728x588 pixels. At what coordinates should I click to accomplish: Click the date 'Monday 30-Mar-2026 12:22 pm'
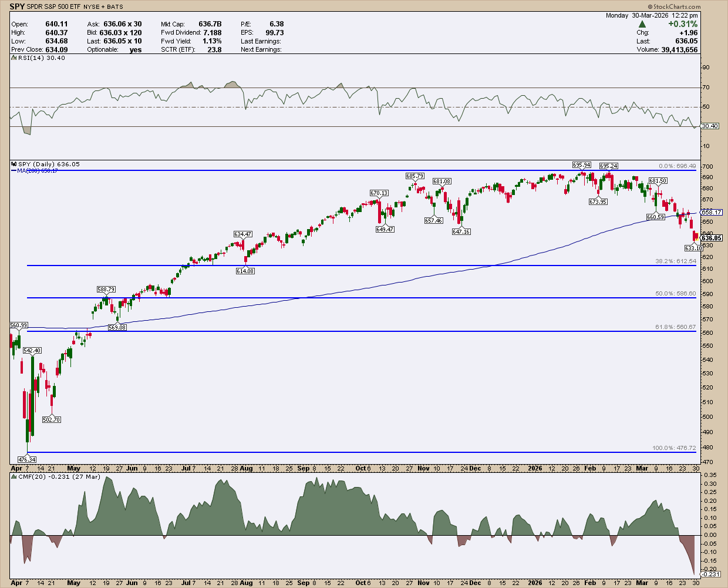click(x=652, y=16)
